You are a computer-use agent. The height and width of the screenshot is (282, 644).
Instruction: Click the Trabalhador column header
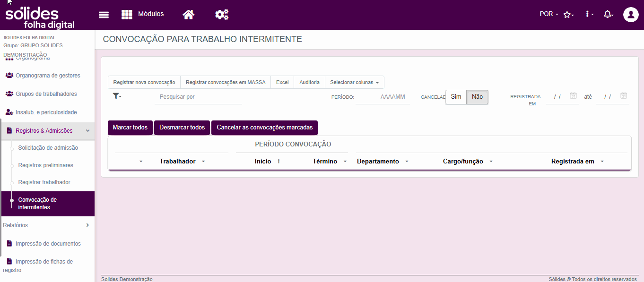click(178, 162)
